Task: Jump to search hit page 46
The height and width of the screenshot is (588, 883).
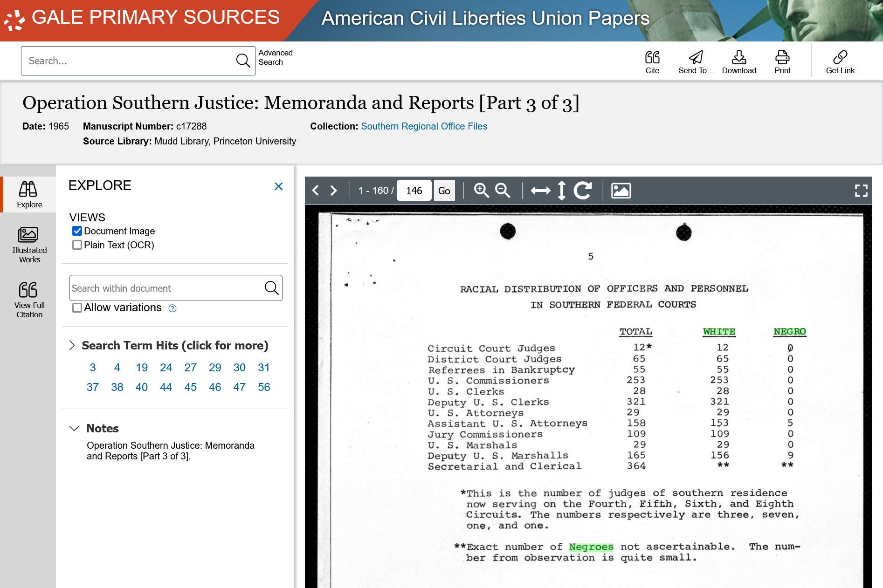Action: pyautogui.click(x=215, y=387)
